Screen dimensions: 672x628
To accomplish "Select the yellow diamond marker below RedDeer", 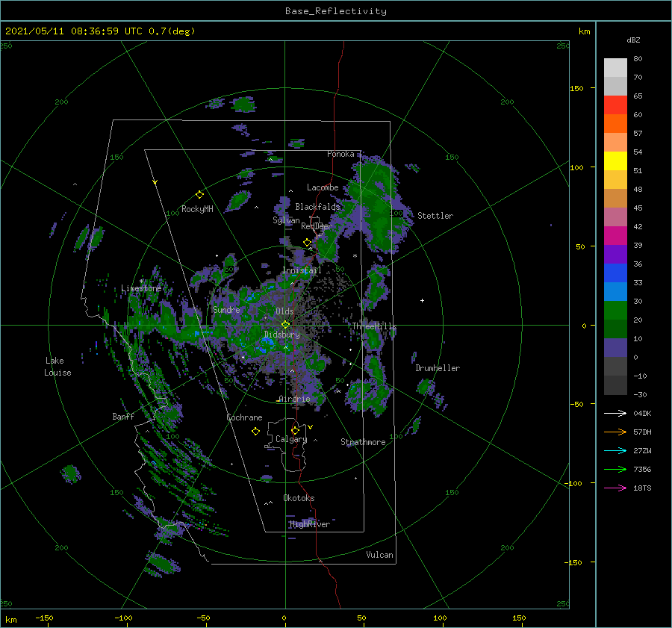I will tap(307, 243).
